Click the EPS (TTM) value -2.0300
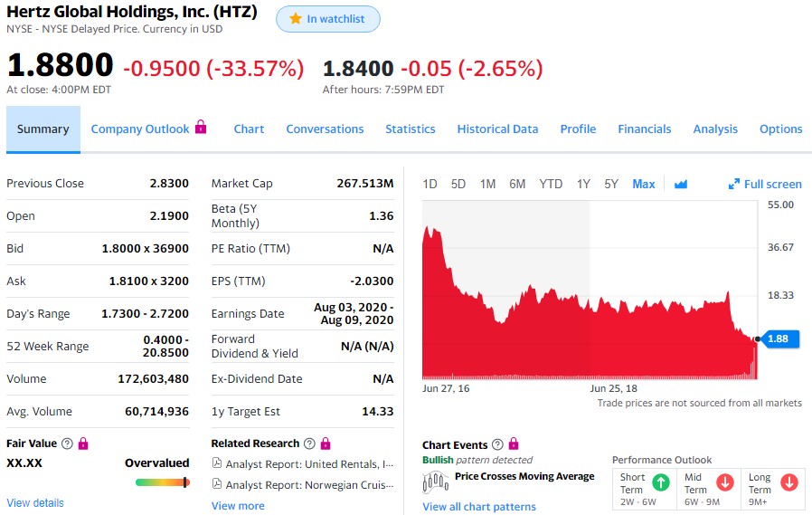The height and width of the screenshot is (515, 812). point(372,281)
